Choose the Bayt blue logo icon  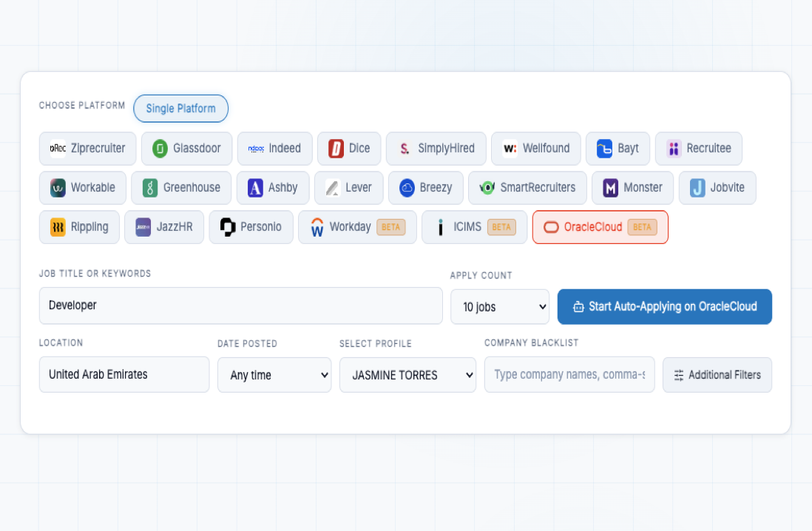point(605,149)
